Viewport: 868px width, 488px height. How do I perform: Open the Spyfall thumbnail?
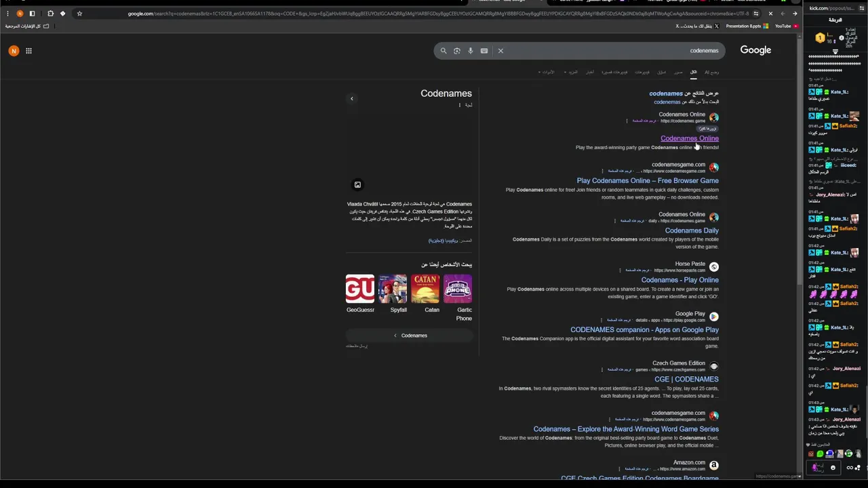coord(393,289)
